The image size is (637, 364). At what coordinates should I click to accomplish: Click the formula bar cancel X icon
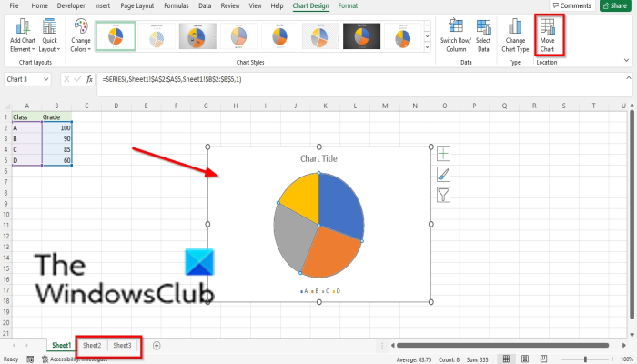click(x=66, y=79)
